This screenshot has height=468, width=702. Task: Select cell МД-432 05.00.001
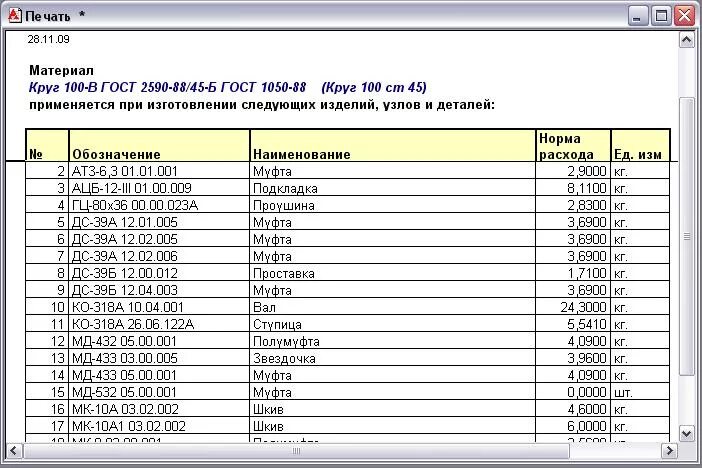159,341
